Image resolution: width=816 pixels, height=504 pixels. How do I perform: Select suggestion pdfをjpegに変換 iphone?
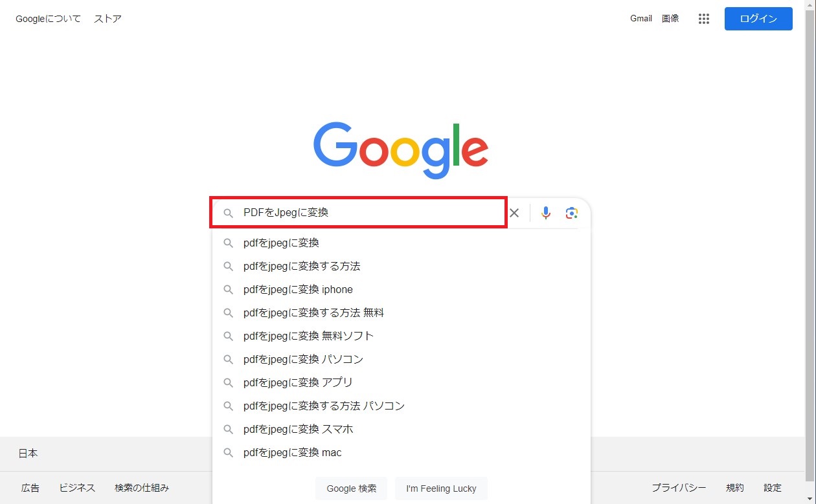point(401,290)
